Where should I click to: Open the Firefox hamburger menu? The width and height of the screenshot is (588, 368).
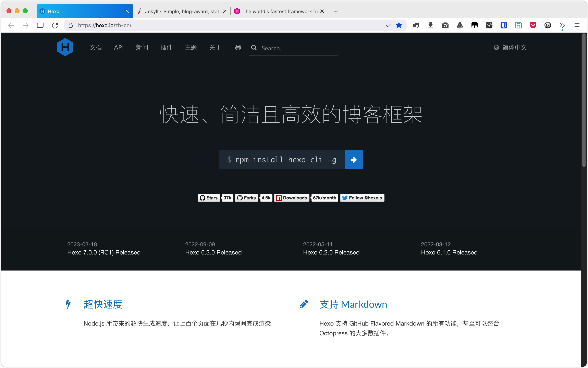(x=577, y=25)
